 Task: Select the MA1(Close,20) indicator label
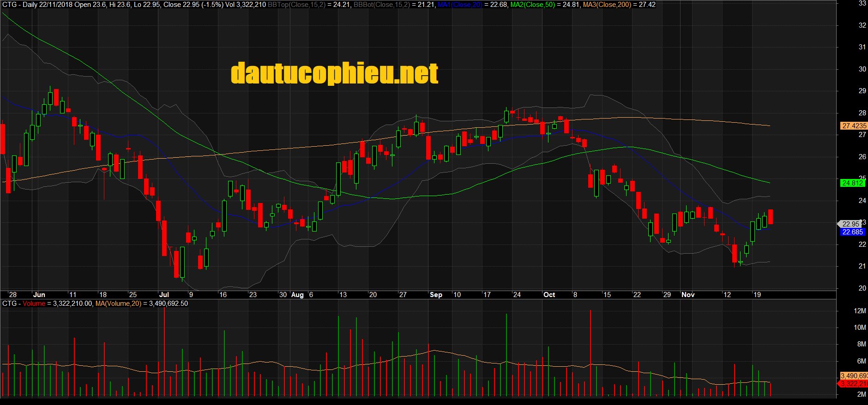pos(459,5)
